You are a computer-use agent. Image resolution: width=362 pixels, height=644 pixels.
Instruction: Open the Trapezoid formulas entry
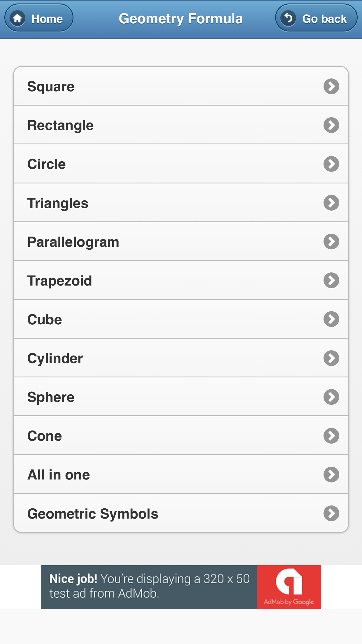coord(60,281)
